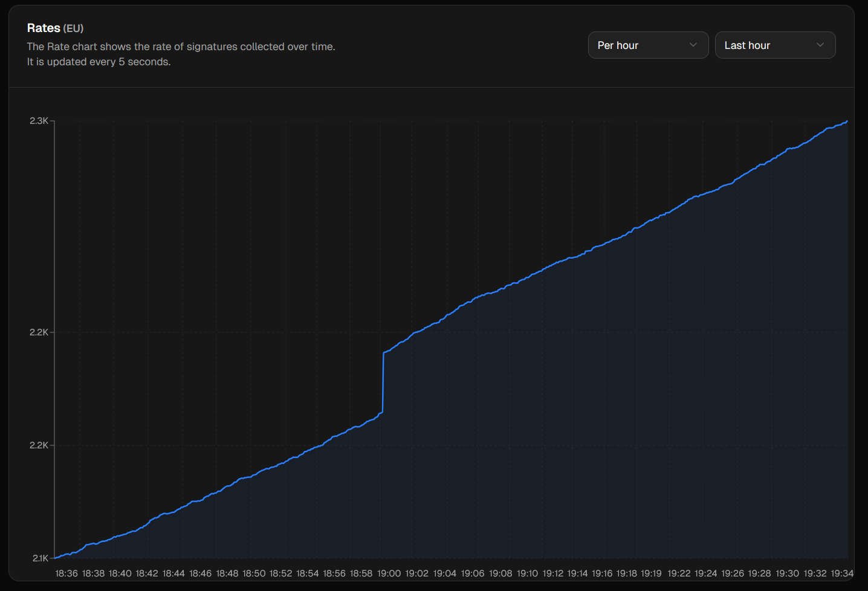Click the 19:34 x-axis time label
This screenshot has width=868, height=591.
click(x=842, y=573)
